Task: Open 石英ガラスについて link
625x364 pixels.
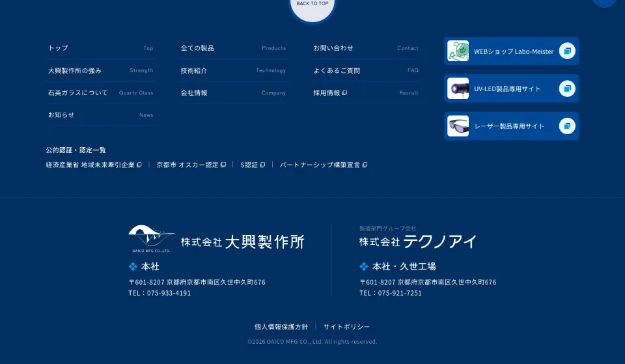Action: [101, 92]
